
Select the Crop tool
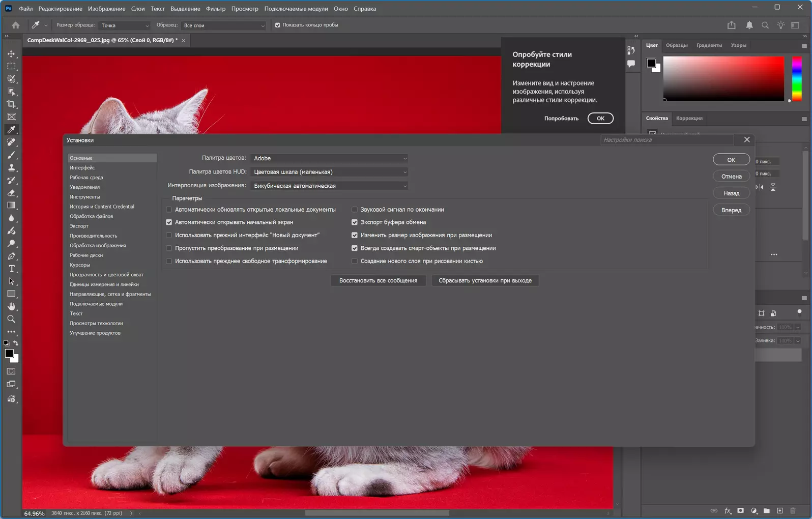(11, 104)
